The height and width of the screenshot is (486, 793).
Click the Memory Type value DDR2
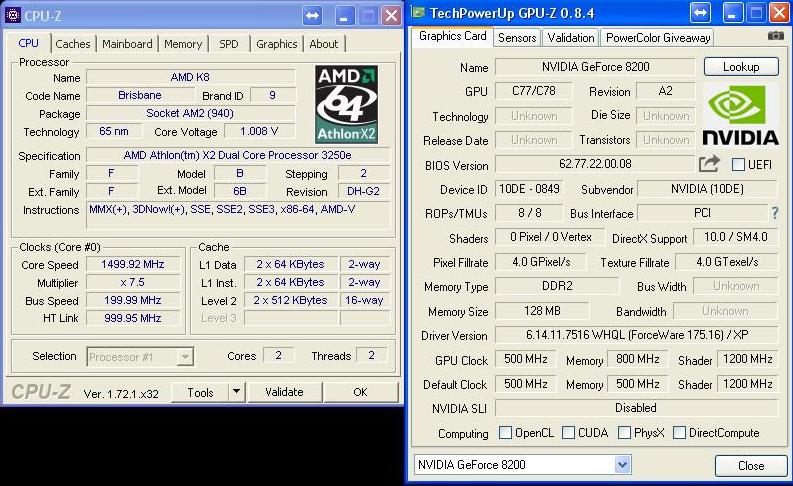click(x=557, y=286)
